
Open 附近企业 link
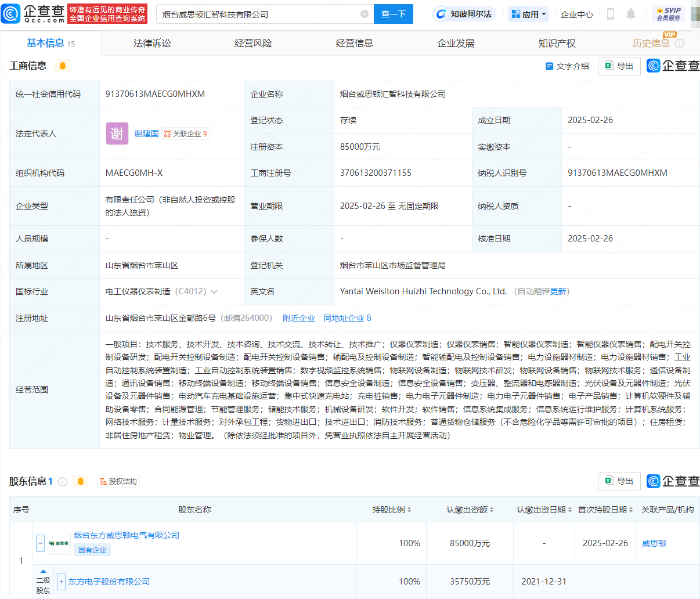pos(299,318)
